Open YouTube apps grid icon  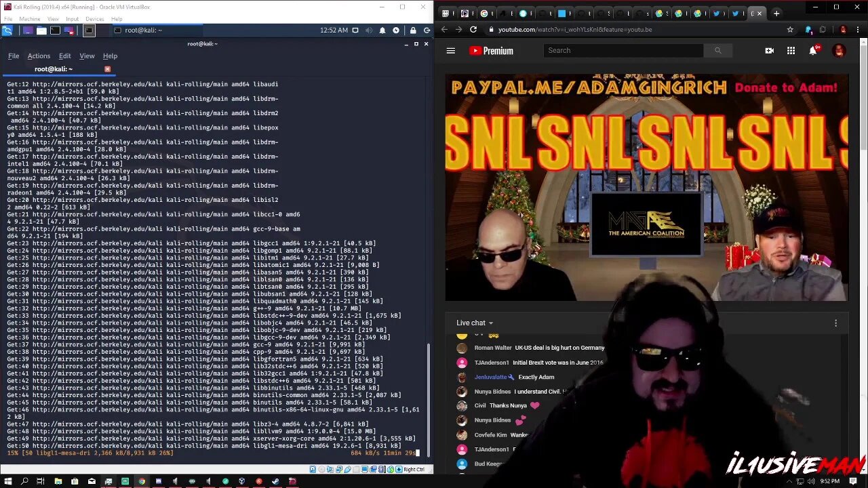791,50
